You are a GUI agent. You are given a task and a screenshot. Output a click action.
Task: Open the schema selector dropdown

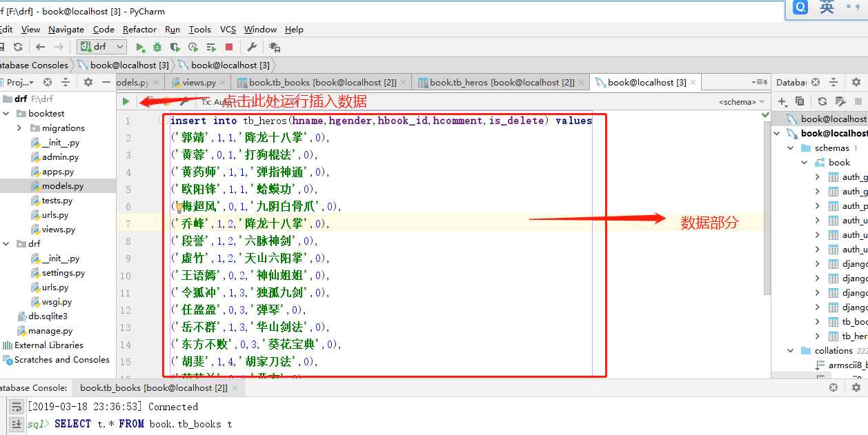point(742,102)
